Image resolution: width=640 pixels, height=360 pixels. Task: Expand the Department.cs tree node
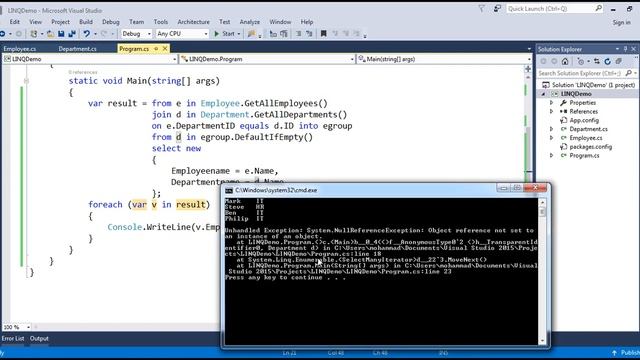551,129
